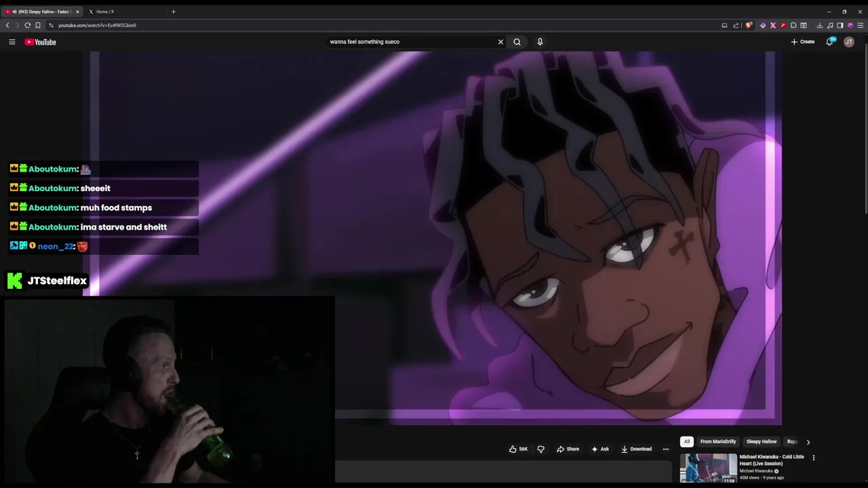Image resolution: width=868 pixels, height=488 pixels.
Task: Ask about this video
Action: tap(600, 449)
